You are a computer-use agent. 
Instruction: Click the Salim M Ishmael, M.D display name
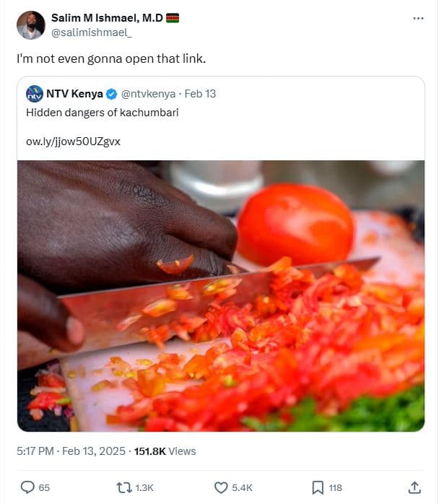pos(107,18)
